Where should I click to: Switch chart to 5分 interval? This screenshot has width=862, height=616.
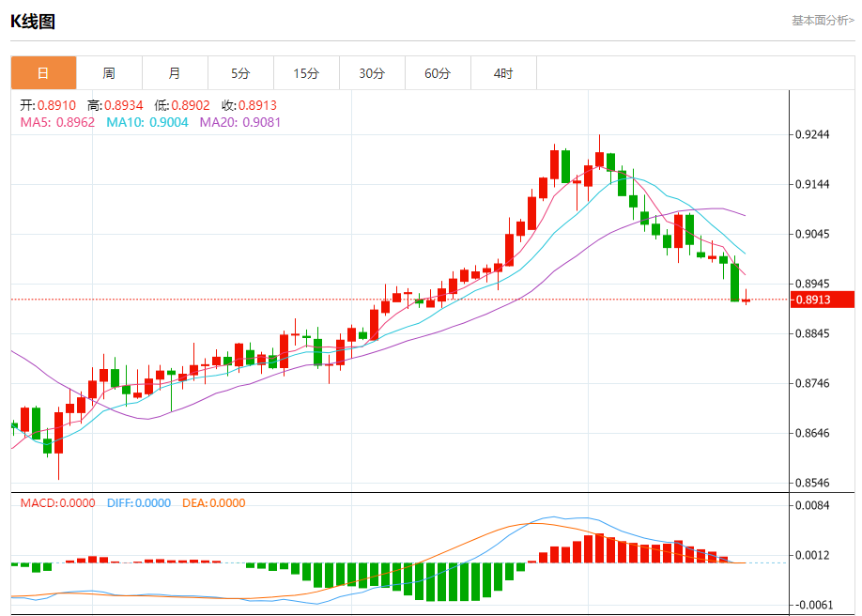click(240, 72)
